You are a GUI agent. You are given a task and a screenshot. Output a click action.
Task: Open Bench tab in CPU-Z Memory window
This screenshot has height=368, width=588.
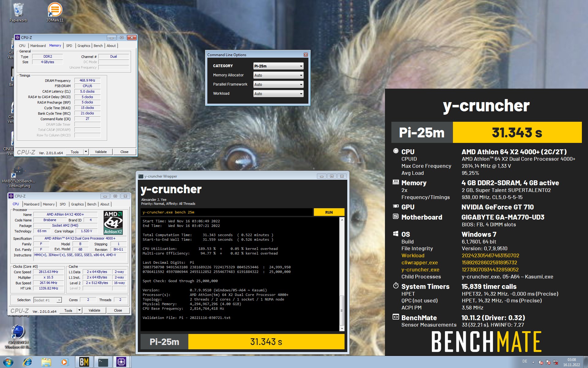click(x=98, y=46)
